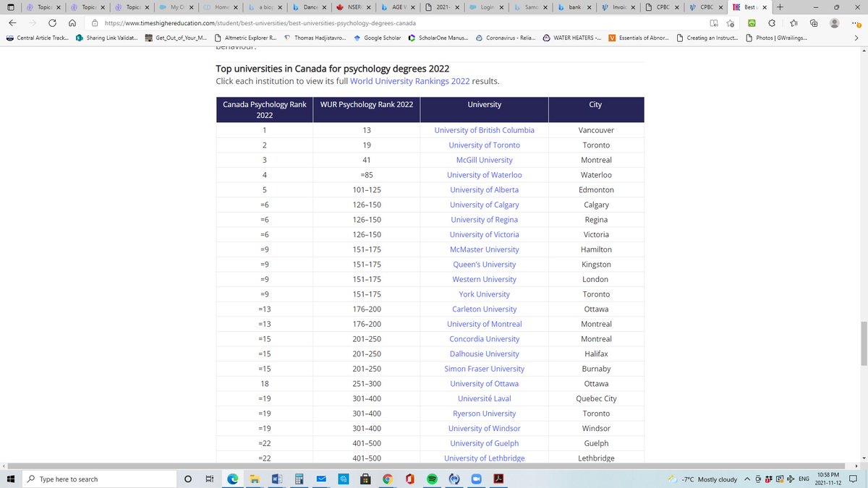Open the green printer extension icon

click(752, 22)
